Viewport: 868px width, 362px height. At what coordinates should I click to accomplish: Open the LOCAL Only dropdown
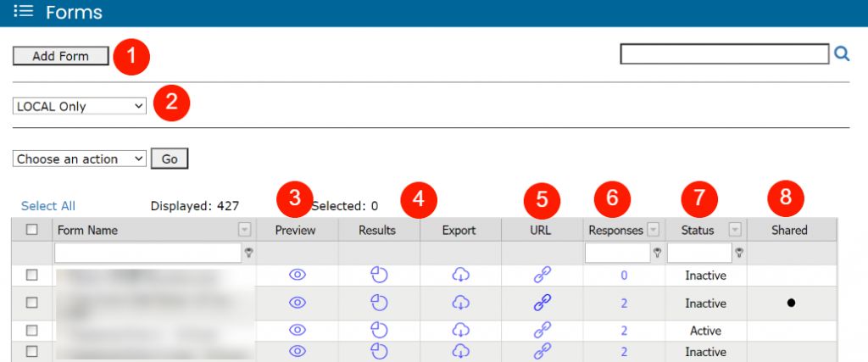(80, 106)
